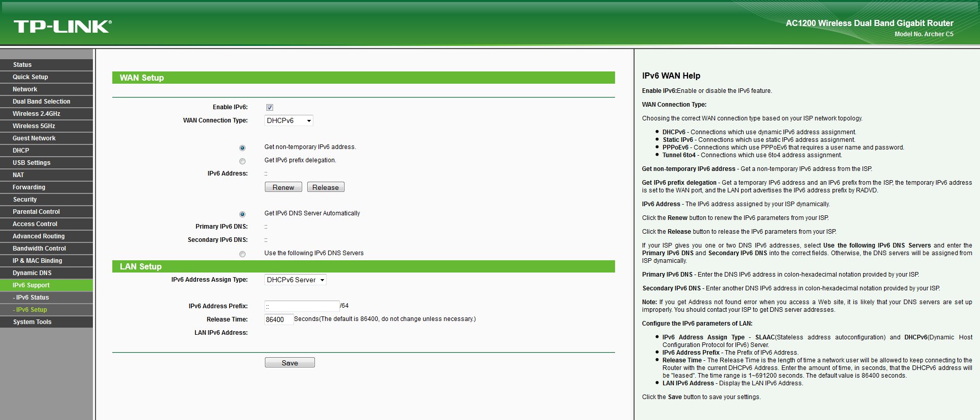The height and width of the screenshot is (420, 980).
Task: Select Get non-temporary IPv6 address radio
Action: [242, 148]
